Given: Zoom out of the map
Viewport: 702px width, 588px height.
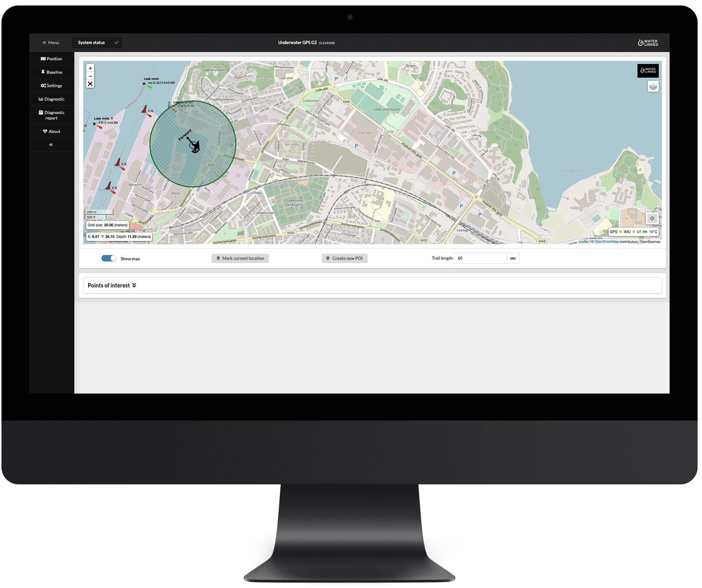Looking at the screenshot, I should pyautogui.click(x=90, y=76).
